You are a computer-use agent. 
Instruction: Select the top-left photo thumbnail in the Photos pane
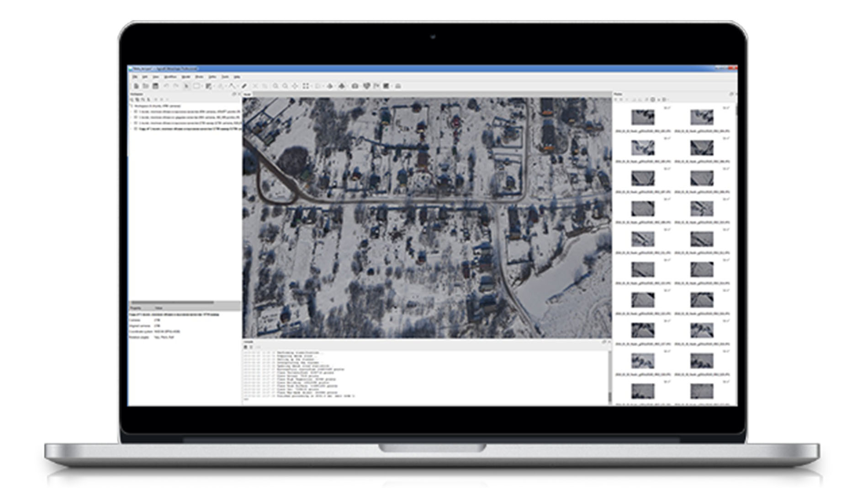pyautogui.click(x=643, y=117)
